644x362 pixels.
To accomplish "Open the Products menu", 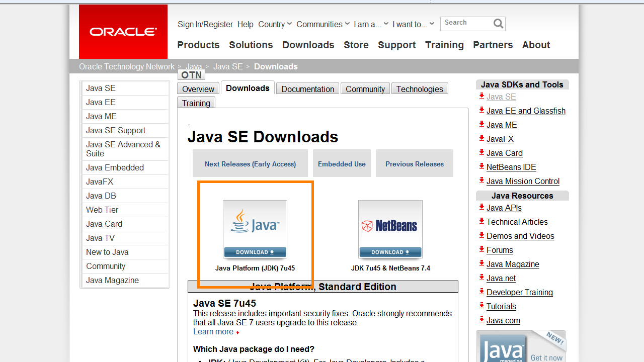I will (x=198, y=45).
